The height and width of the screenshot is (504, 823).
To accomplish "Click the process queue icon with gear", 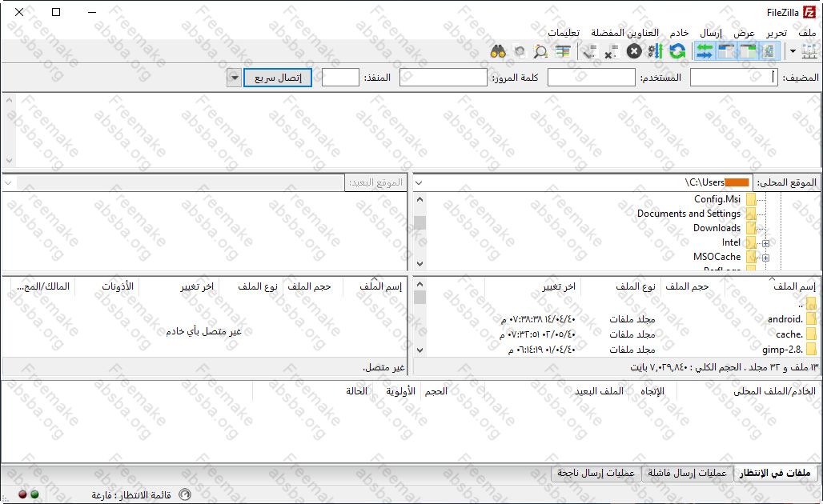I will point(655,51).
